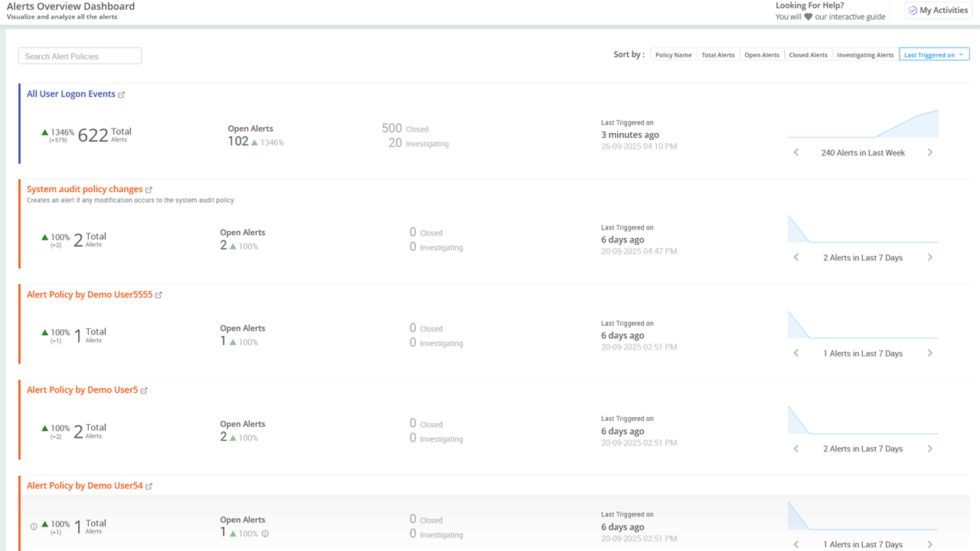Open Demo User5 policy with its external link icon
The image size is (980, 551).
[145, 390]
